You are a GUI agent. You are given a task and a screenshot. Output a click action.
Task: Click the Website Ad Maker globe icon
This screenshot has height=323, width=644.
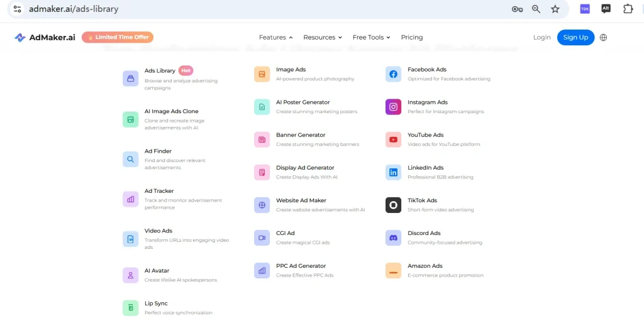click(x=262, y=205)
